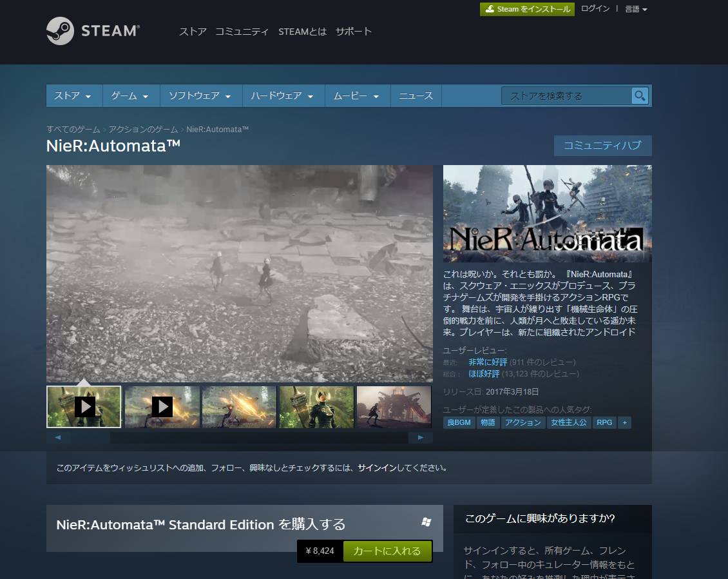Click the 非常に好評 recent reviews link

click(x=488, y=362)
